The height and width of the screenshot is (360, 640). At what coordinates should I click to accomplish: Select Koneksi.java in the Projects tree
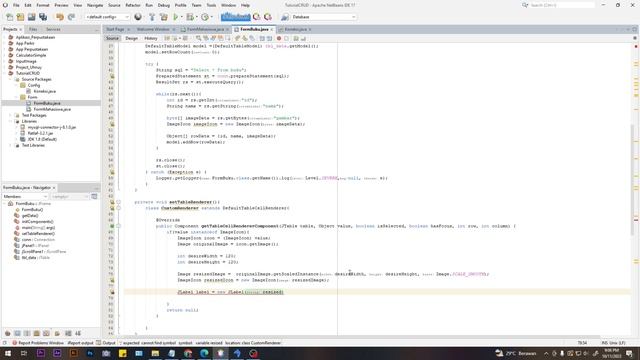[x=44, y=91]
